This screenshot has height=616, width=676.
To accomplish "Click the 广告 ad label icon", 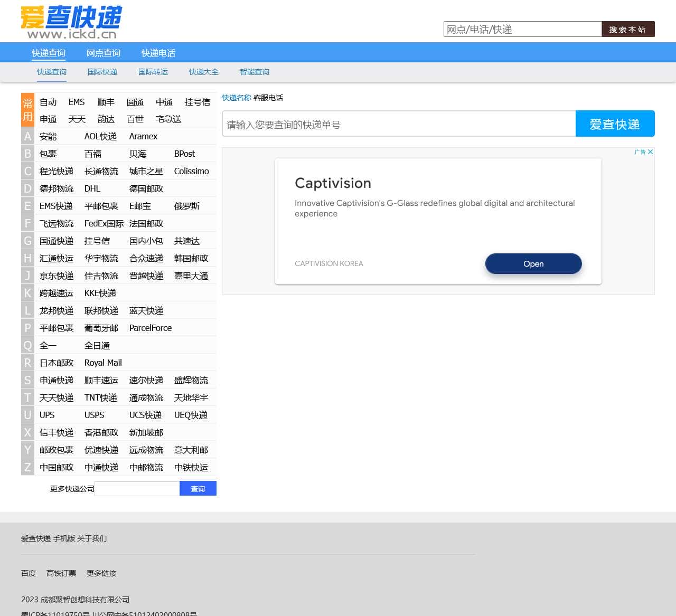I will tap(640, 152).
